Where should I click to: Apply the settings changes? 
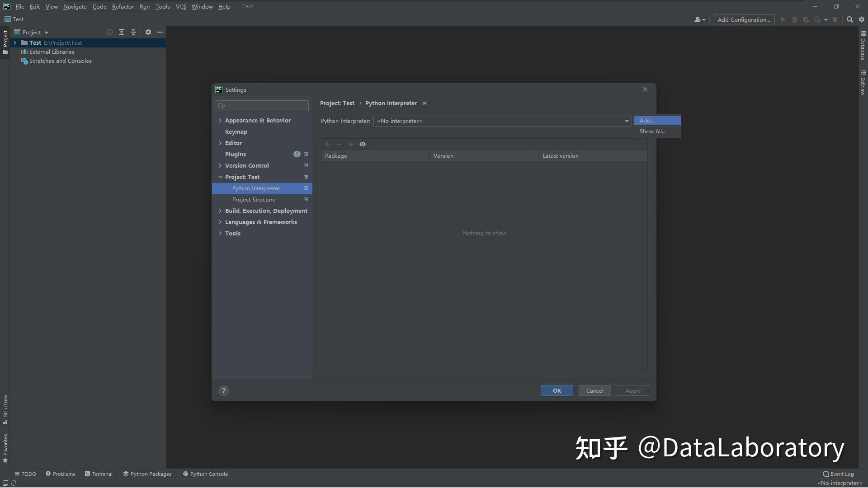pos(632,390)
